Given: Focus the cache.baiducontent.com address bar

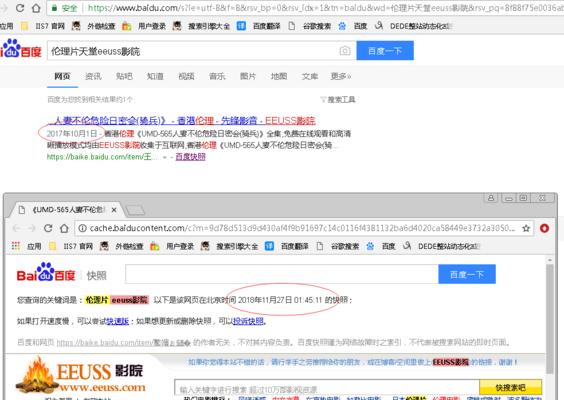Looking at the screenshot, I should pos(302,228).
